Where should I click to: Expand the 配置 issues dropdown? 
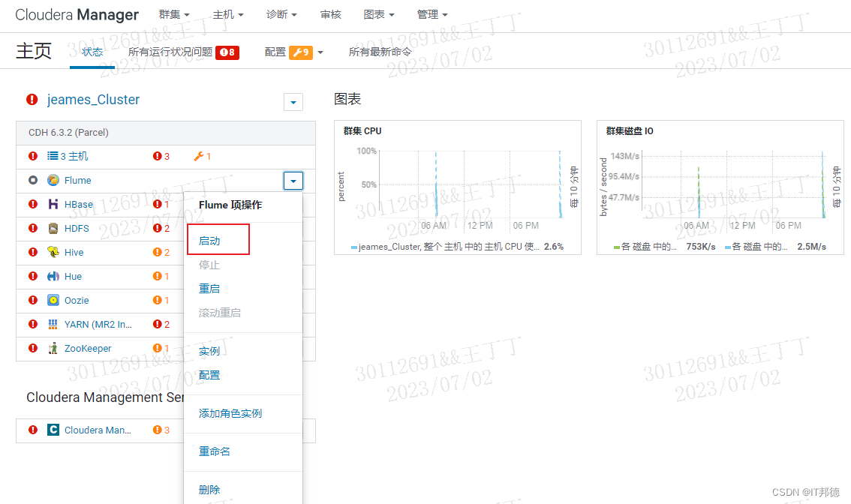point(320,52)
